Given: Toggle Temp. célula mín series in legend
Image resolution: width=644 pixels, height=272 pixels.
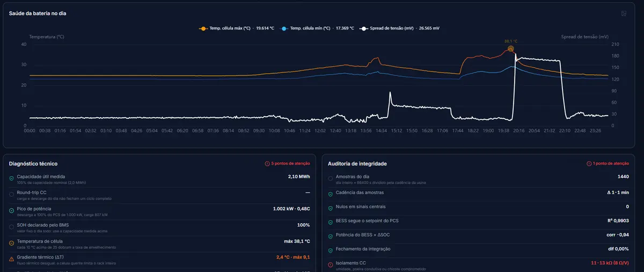Looking at the screenshot, I should click(x=317, y=28).
